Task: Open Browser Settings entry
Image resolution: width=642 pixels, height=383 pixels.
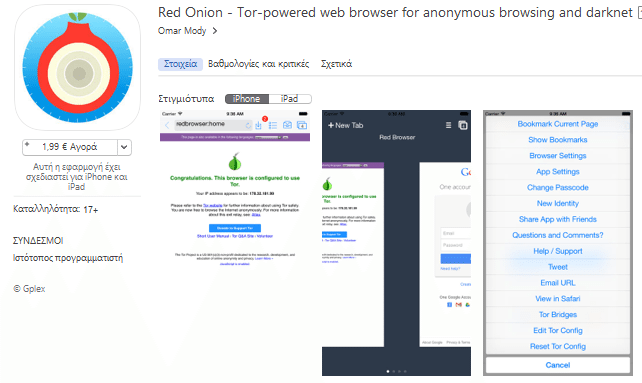Action: coord(558,156)
